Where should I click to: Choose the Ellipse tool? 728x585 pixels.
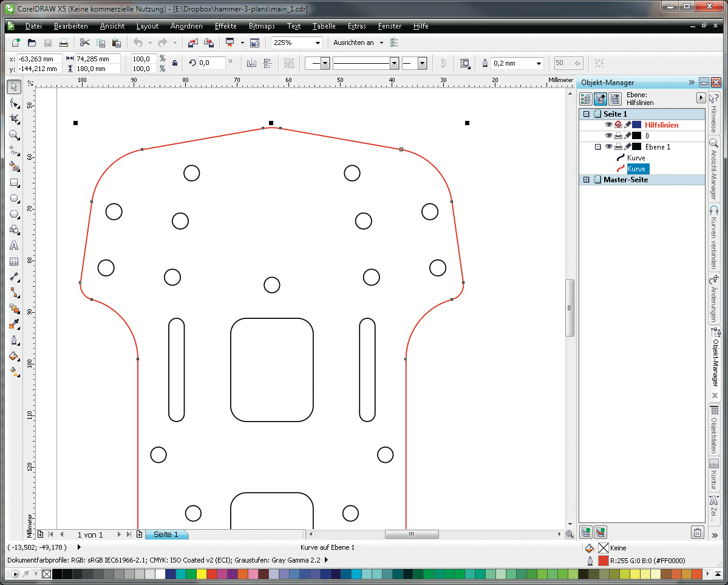point(14,198)
